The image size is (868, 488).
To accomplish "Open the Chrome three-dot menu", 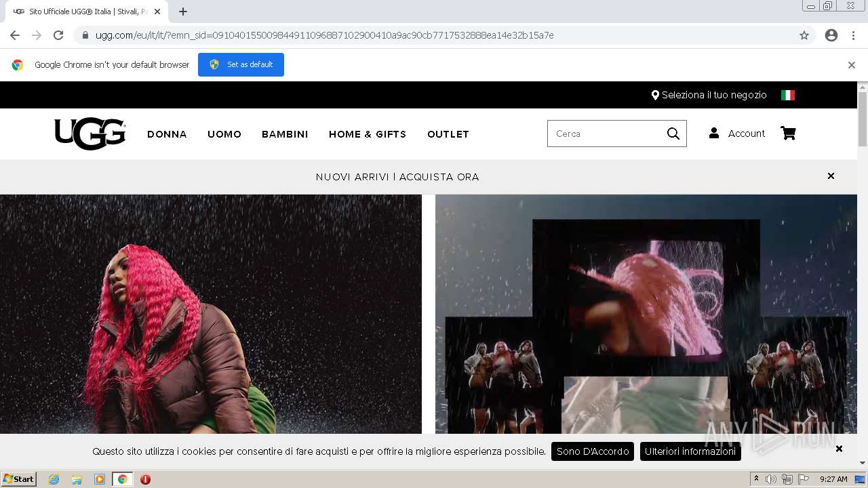I will click(x=853, y=35).
